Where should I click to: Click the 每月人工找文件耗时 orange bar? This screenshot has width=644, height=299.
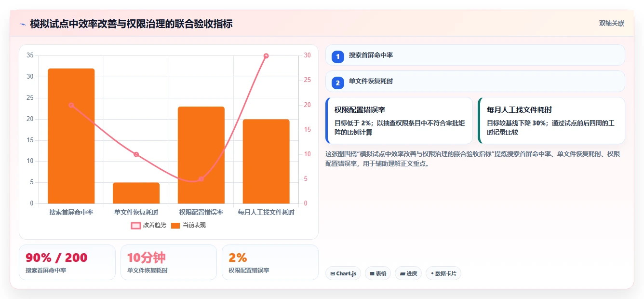tap(266, 161)
